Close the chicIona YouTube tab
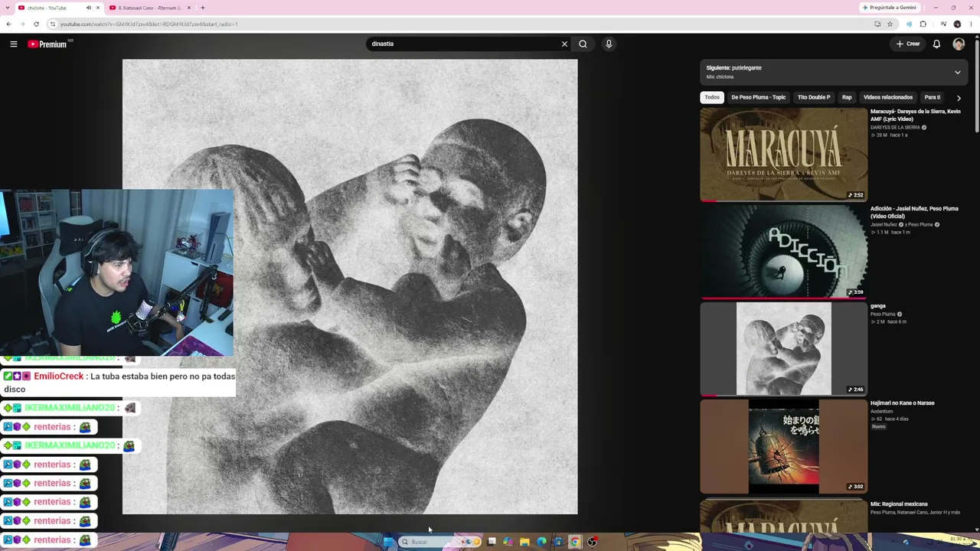 coord(98,8)
